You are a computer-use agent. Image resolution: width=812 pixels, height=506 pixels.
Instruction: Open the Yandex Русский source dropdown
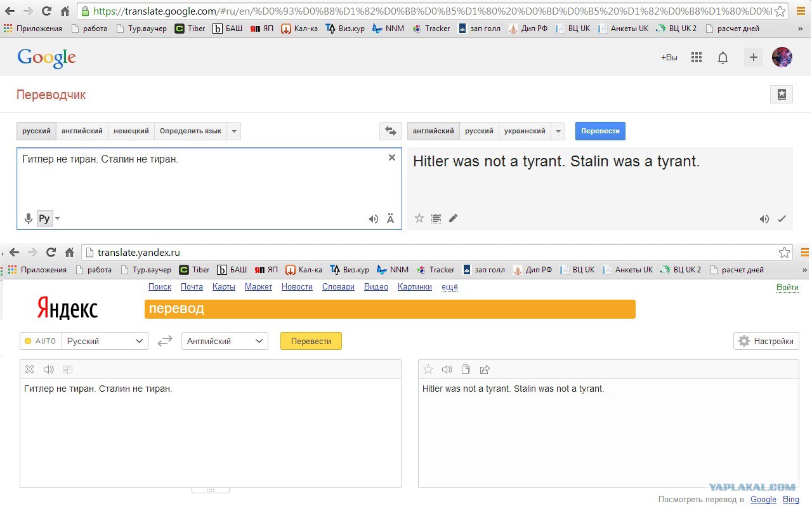[105, 341]
